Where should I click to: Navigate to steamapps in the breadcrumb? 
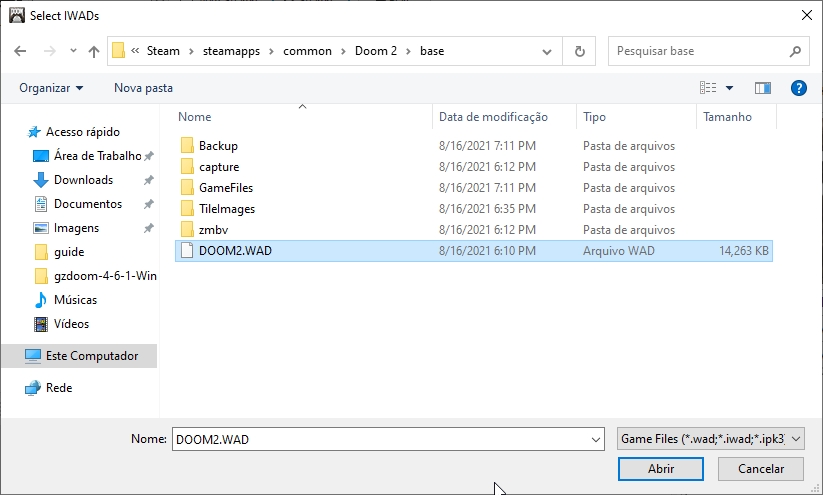click(231, 51)
